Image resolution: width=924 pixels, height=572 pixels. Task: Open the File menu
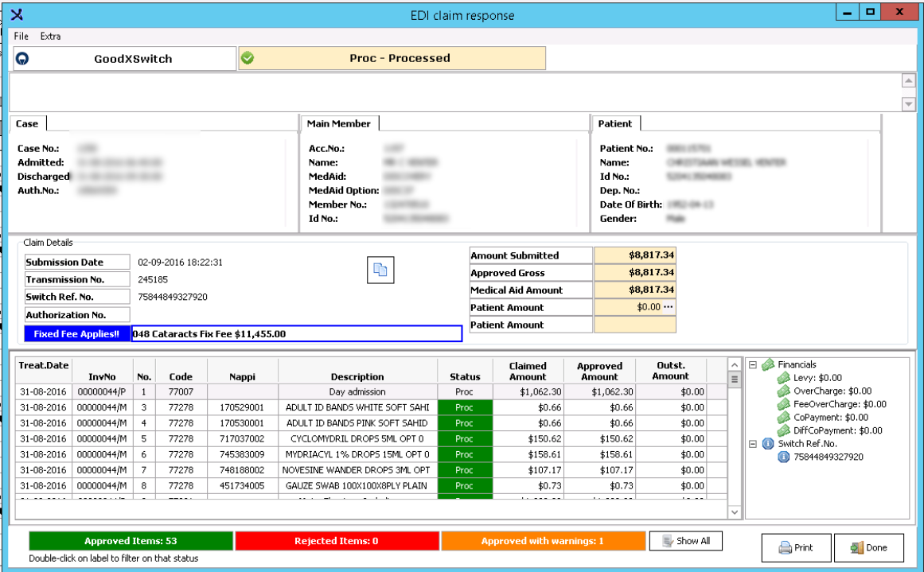click(x=21, y=37)
